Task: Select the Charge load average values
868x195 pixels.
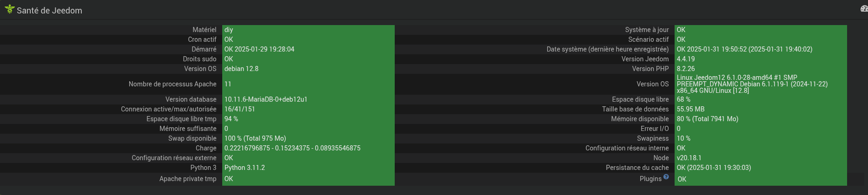Action: tap(292, 148)
